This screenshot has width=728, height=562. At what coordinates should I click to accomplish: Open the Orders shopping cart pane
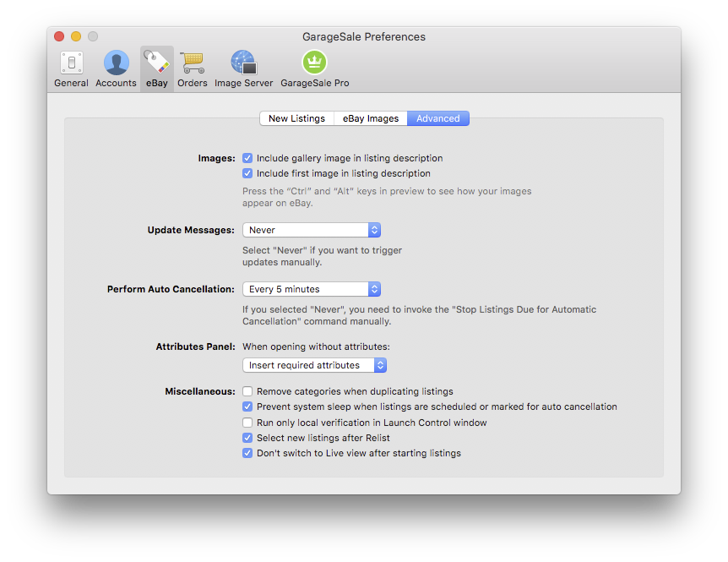(192, 68)
